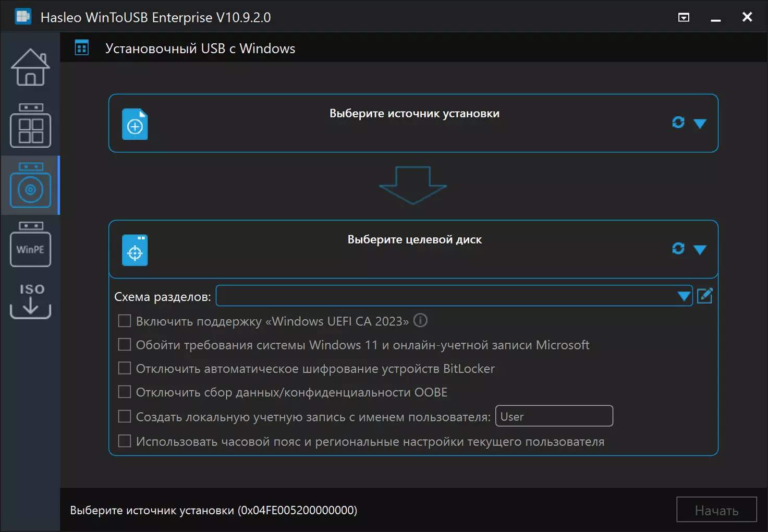This screenshot has height=532, width=768.
Task: Click the status message with code 0x04FE005200000000
Action: [214, 510]
